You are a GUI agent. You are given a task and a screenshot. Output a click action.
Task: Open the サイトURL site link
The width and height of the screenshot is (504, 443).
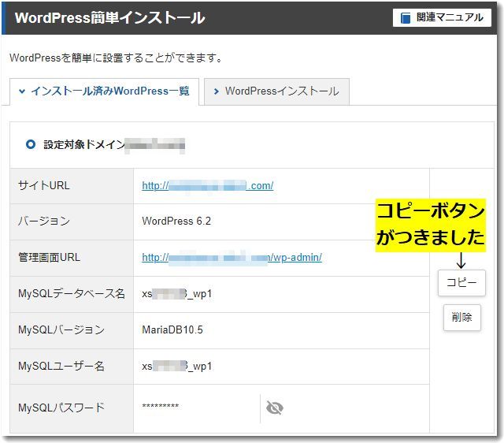[207, 186]
